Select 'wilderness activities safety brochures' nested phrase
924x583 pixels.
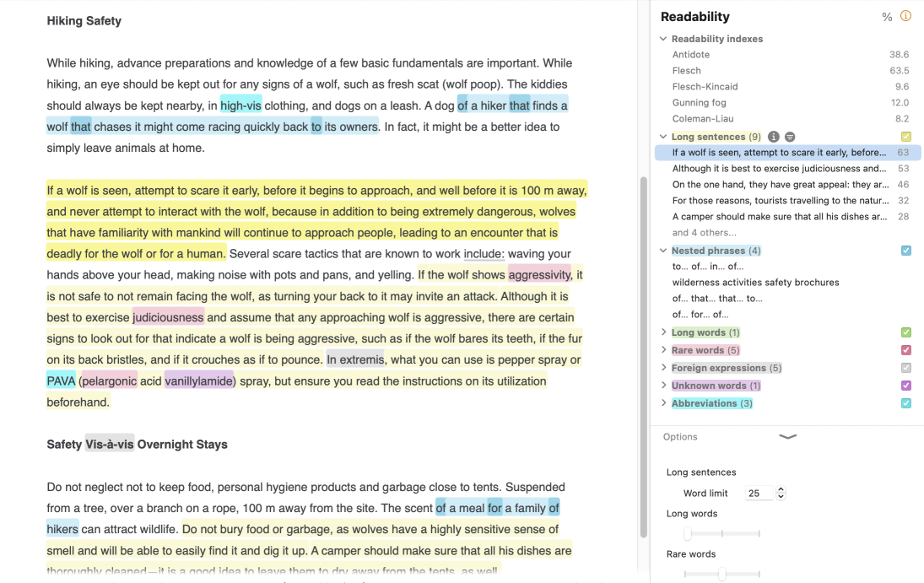pos(755,283)
